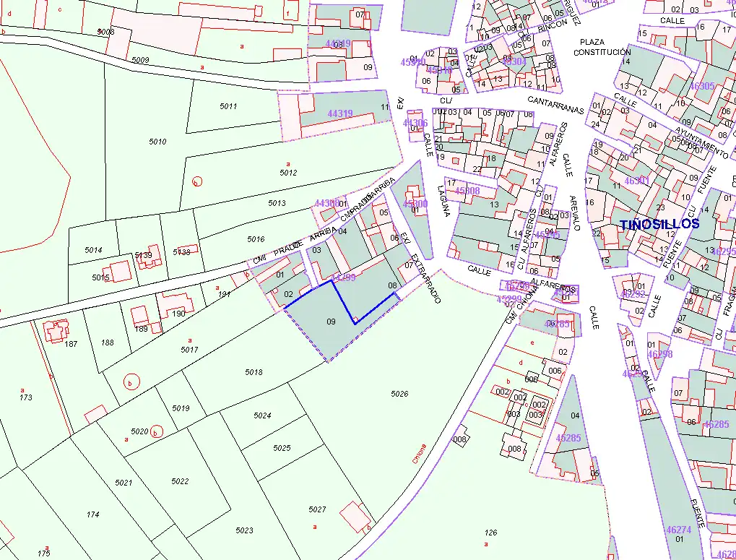Click the circled b in parcel 5012
Screen dimensions: 736x560
[x=197, y=181]
